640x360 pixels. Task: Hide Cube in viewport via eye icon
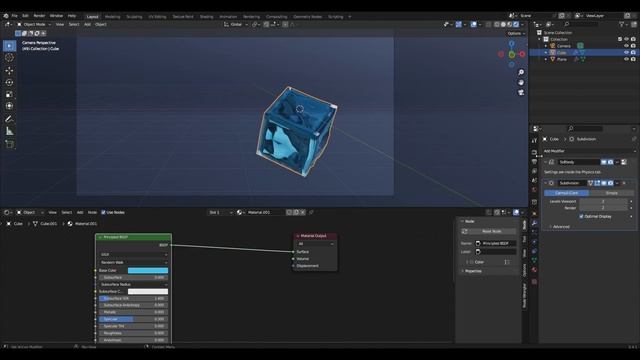(626, 52)
